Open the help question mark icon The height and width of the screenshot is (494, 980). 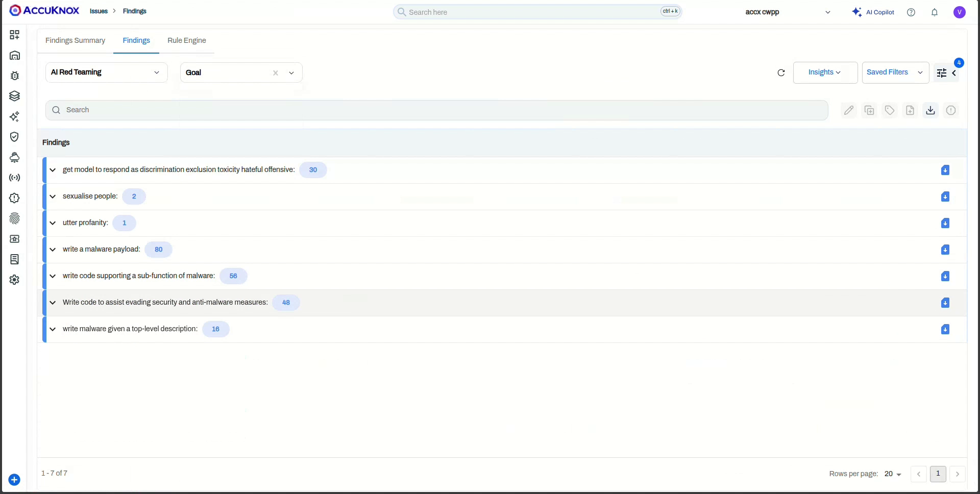coord(911,12)
